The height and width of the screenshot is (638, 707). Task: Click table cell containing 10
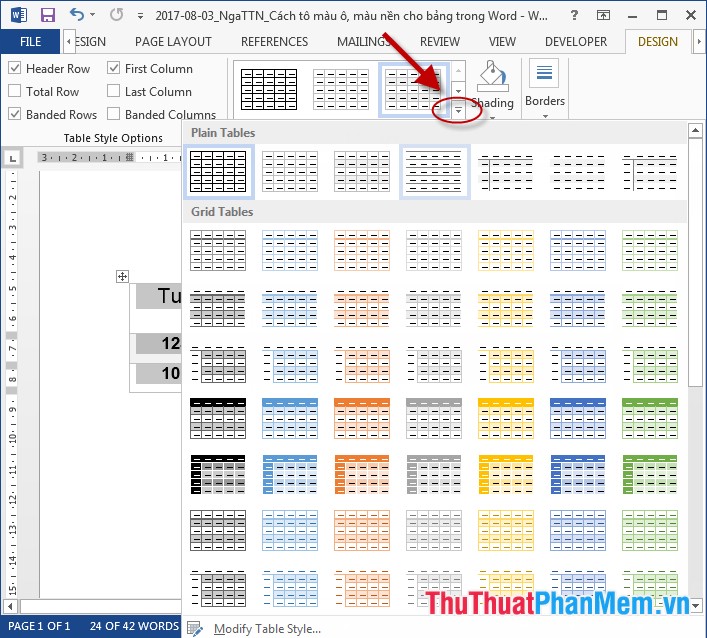[x=156, y=374]
